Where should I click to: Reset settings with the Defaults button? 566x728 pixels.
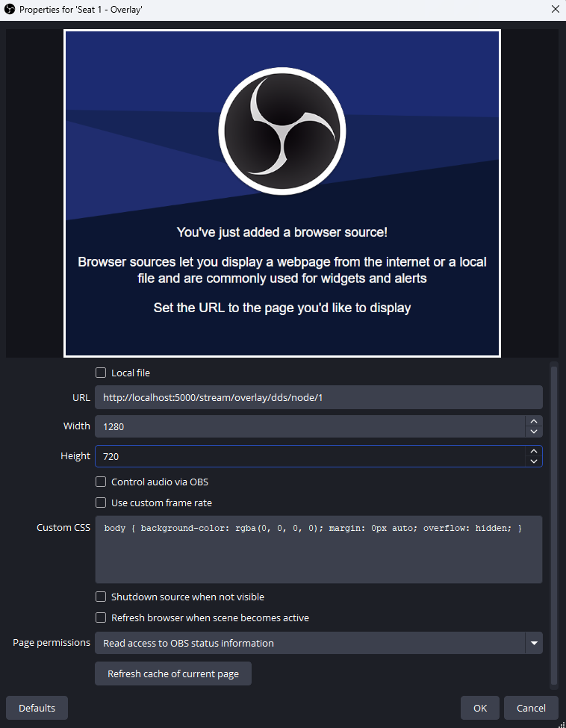(x=37, y=708)
